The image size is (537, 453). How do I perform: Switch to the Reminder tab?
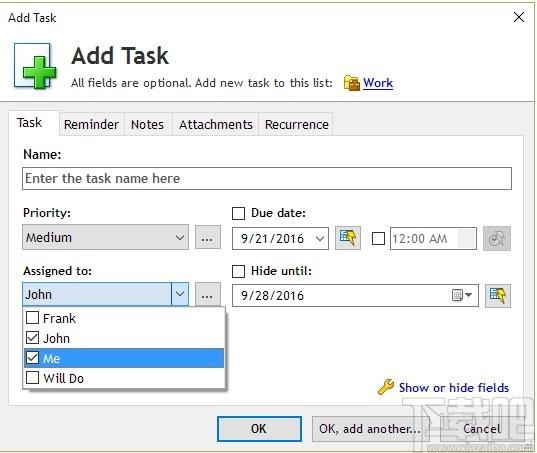tap(91, 125)
